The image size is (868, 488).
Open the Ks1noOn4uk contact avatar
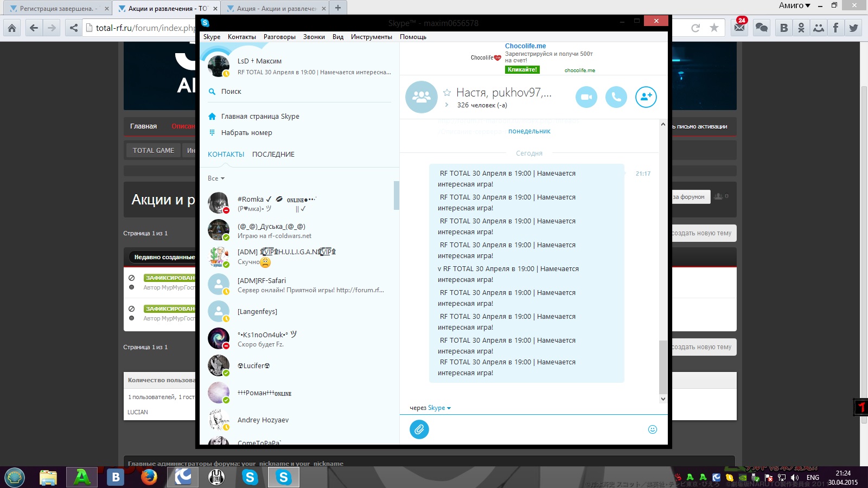tap(219, 338)
